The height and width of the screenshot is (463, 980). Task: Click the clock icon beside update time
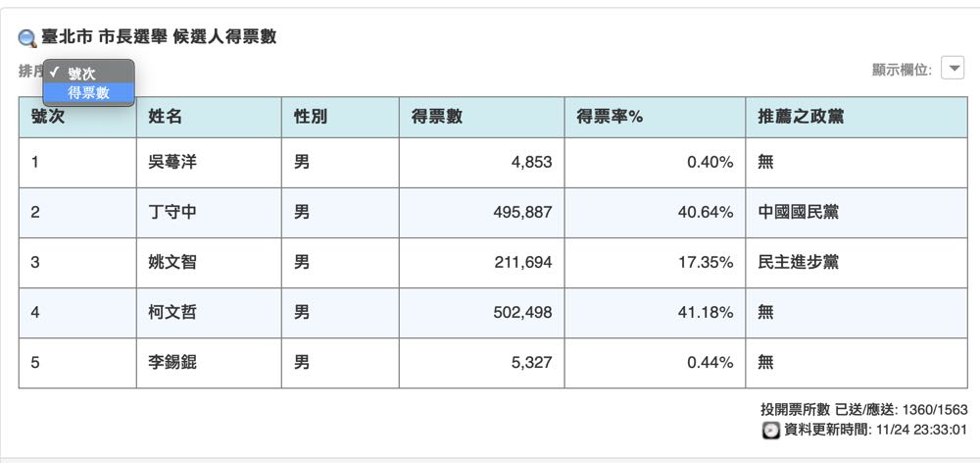[771, 430]
